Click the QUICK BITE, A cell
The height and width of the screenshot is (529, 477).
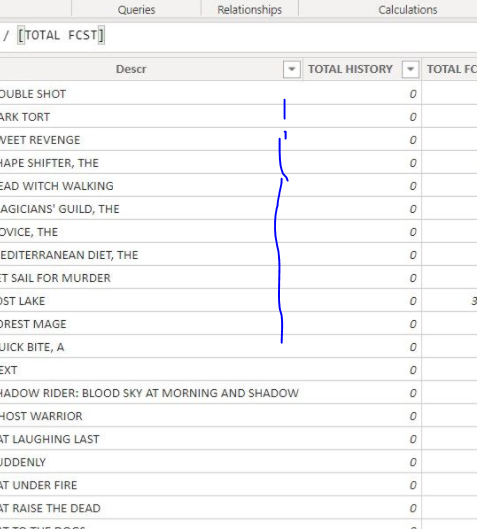(x=151, y=347)
